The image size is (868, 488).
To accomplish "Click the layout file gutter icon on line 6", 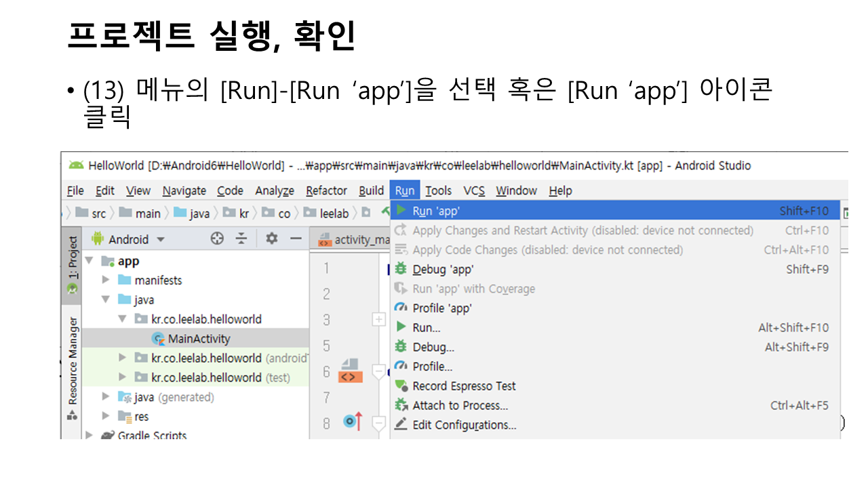I will pos(350,371).
